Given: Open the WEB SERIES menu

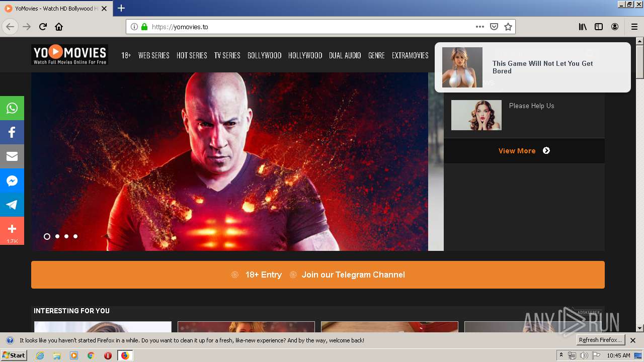Looking at the screenshot, I should pyautogui.click(x=154, y=55).
